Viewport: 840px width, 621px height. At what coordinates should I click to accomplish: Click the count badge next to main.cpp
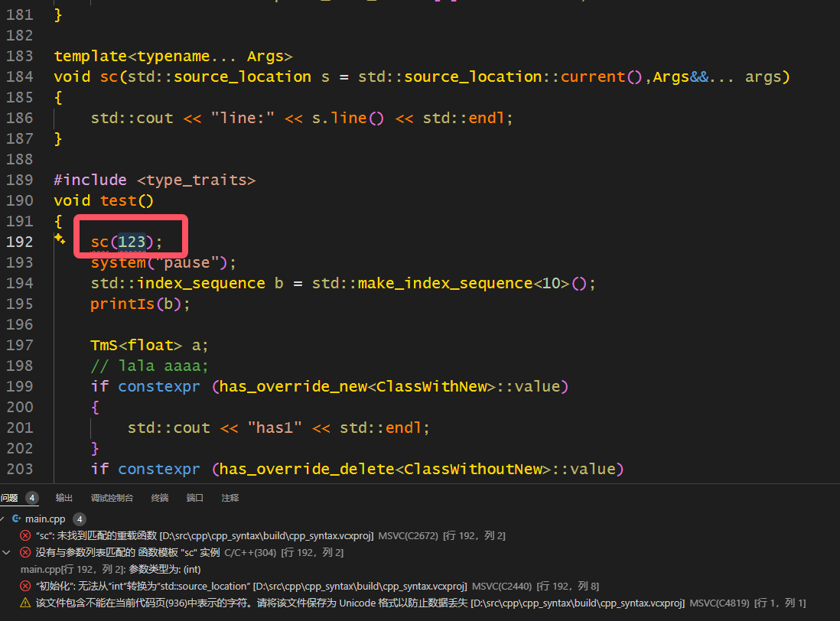pyautogui.click(x=79, y=519)
